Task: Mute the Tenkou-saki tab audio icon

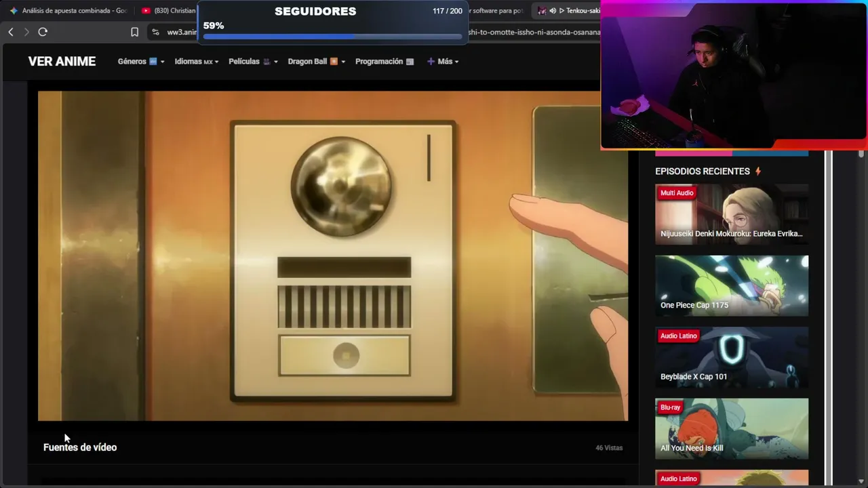Action: 553,11
